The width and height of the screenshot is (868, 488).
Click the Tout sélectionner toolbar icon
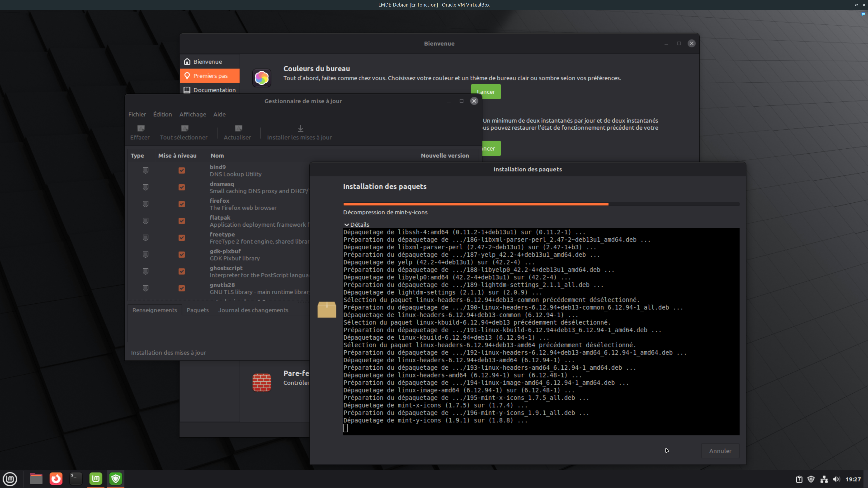[x=185, y=128]
